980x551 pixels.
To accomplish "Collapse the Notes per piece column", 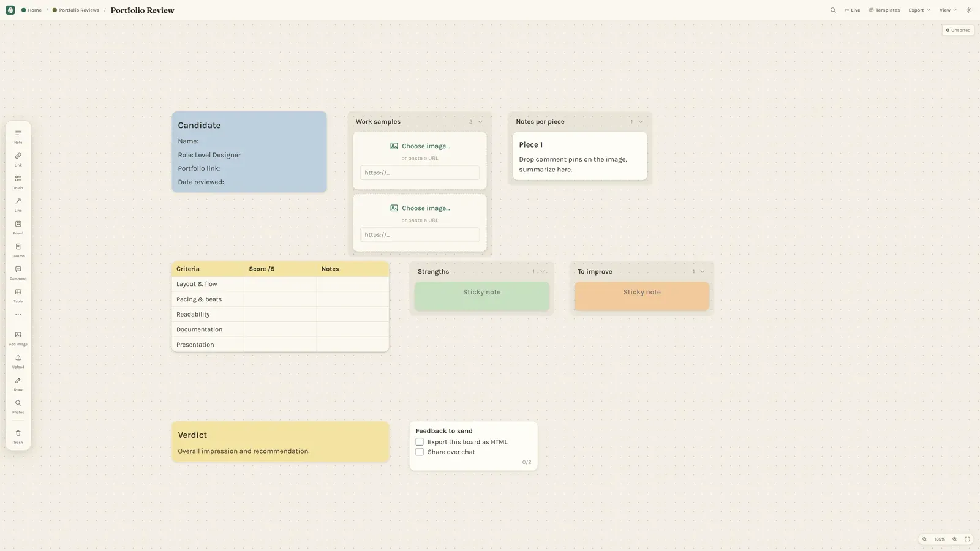I will [641, 122].
